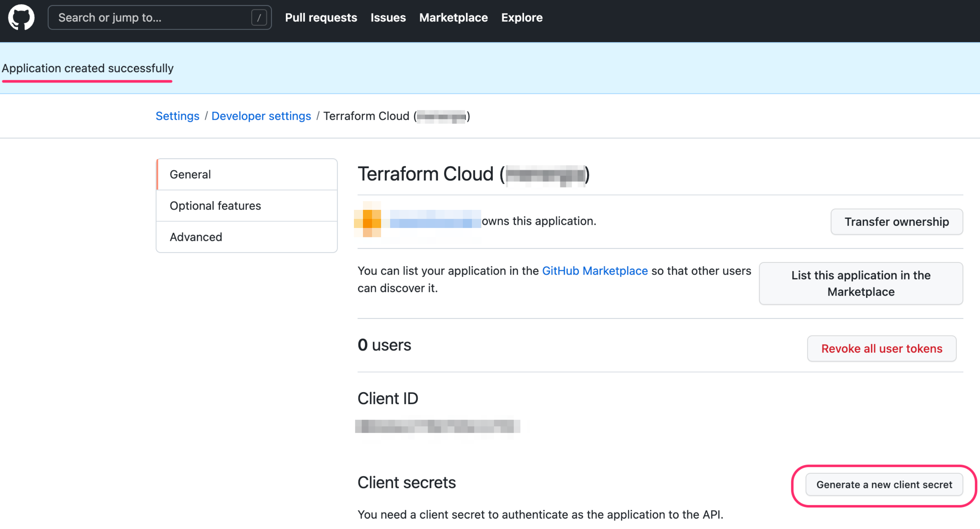Follow the GitHub Marketplace link

595,270
